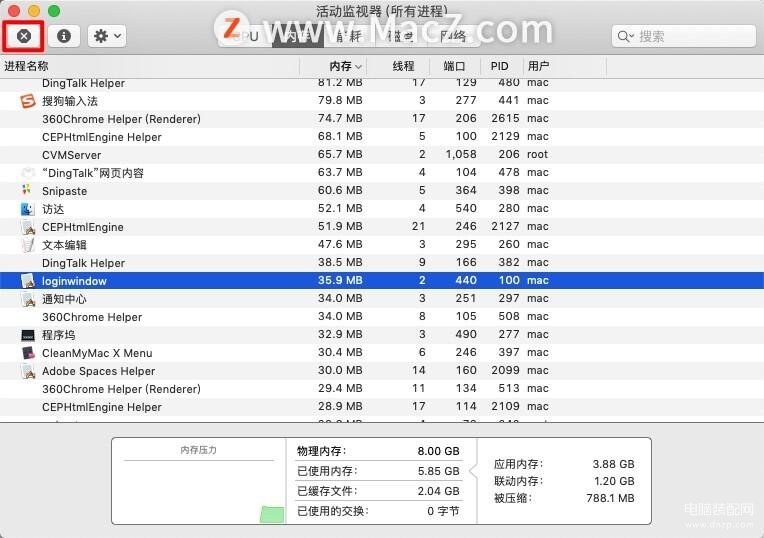The image size is (764, 538).
Task: Sort by 线程 threads column header
Action: coord(403,66)
